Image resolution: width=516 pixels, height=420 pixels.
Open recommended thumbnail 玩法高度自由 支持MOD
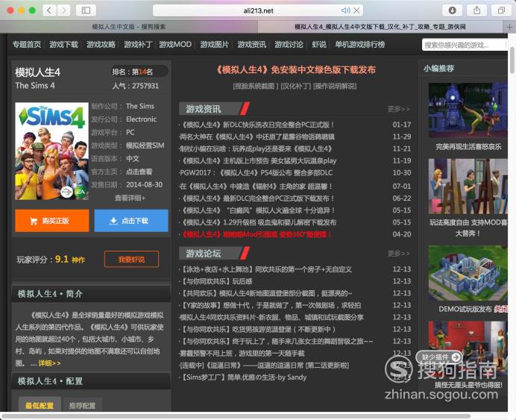click(468, 187)
